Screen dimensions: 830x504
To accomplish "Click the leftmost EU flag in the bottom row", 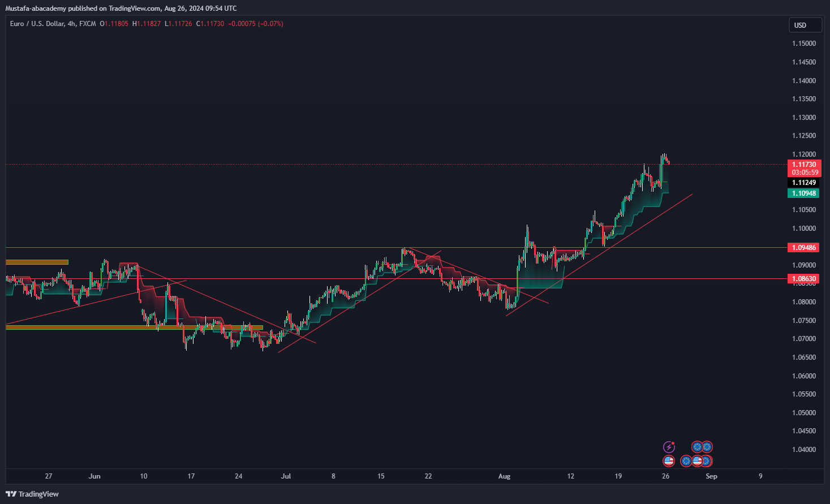I will [x=686, y=461].
